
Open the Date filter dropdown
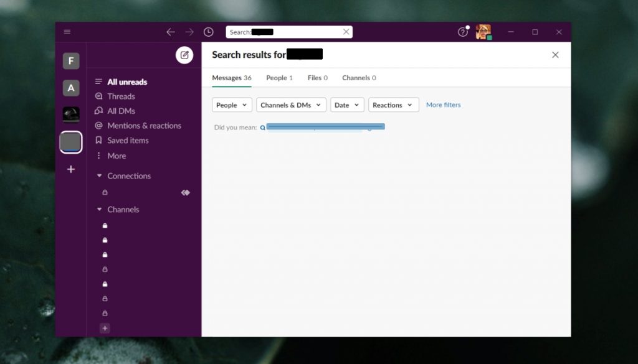(x=346, y=105)
